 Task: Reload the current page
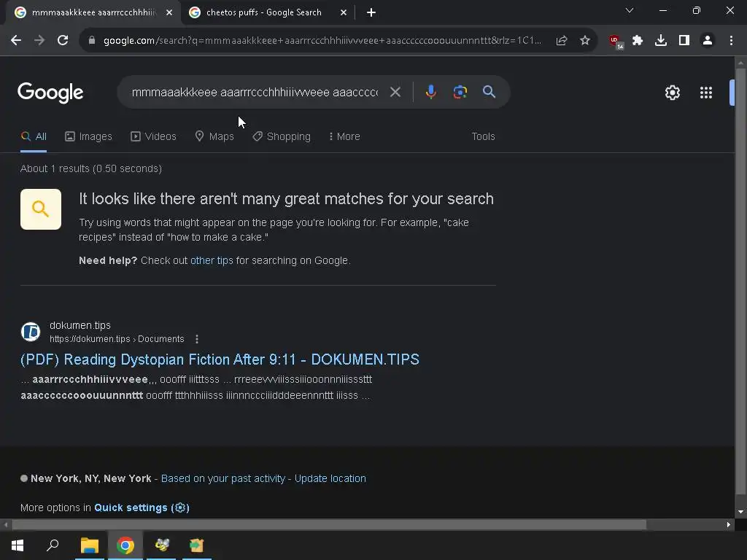click(63, 41)
